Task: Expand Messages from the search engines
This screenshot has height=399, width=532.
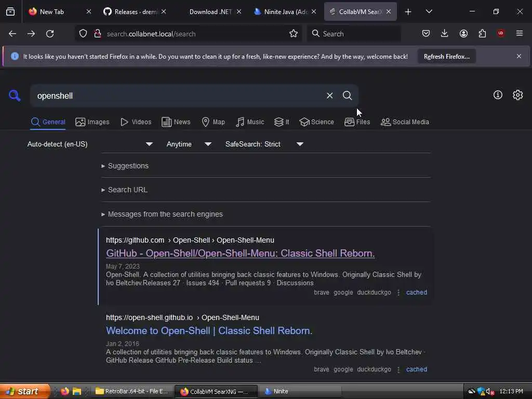Action: pos(162,214)
